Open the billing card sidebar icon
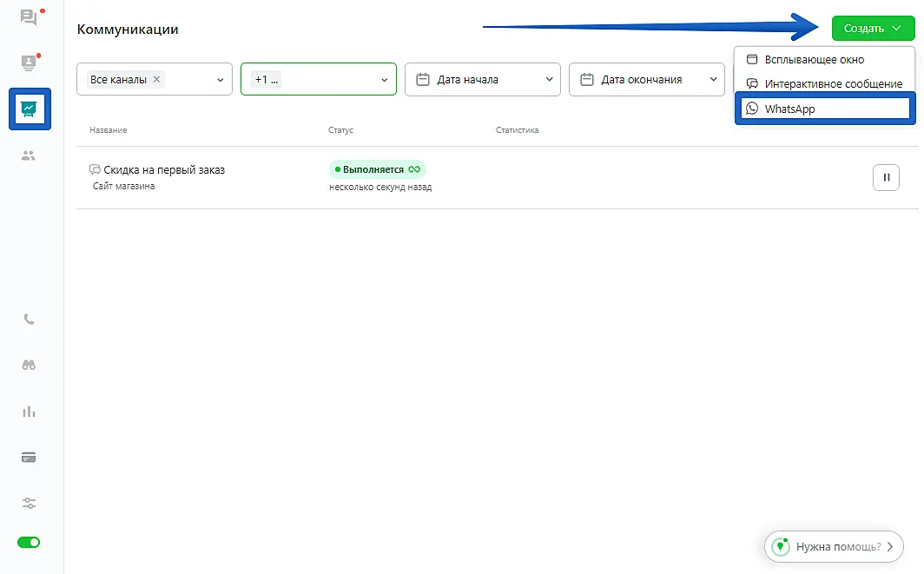Viewport: 924px width, 574px height. point(29,458)
